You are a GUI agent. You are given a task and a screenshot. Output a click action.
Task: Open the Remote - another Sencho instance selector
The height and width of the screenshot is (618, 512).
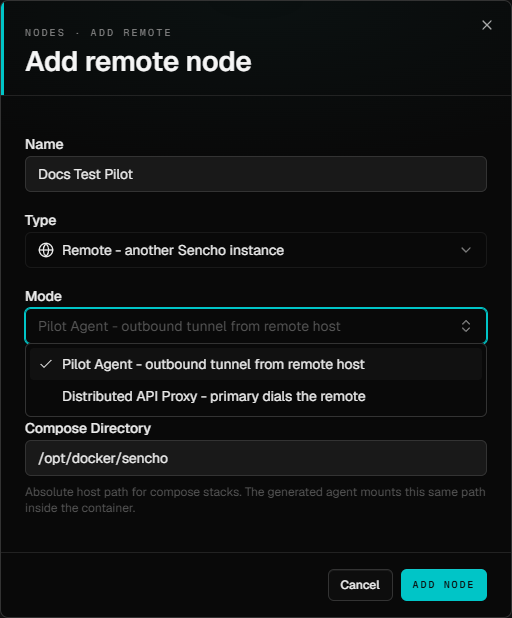[x=256, y=250]
